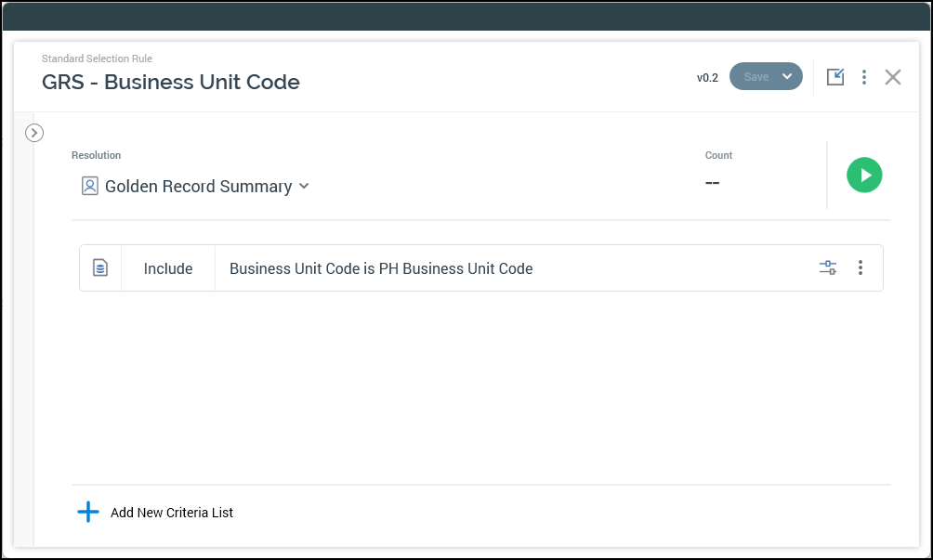
Task: Select the Golden Record Summary resolution text
Action: (198, 187)
